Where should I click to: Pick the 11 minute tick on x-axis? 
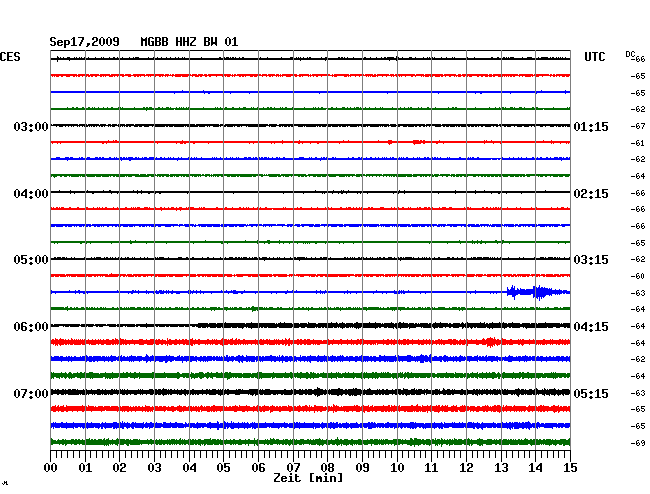point(431,468)
